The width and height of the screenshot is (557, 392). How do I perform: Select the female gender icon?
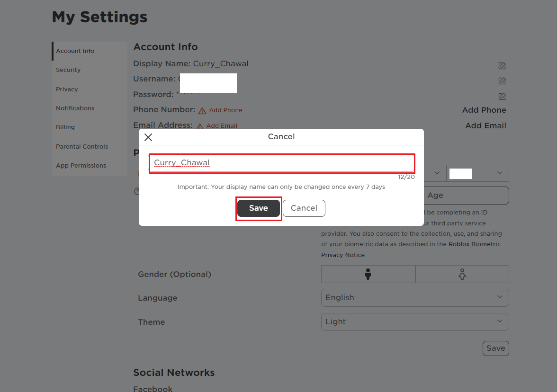pos(462,274)
